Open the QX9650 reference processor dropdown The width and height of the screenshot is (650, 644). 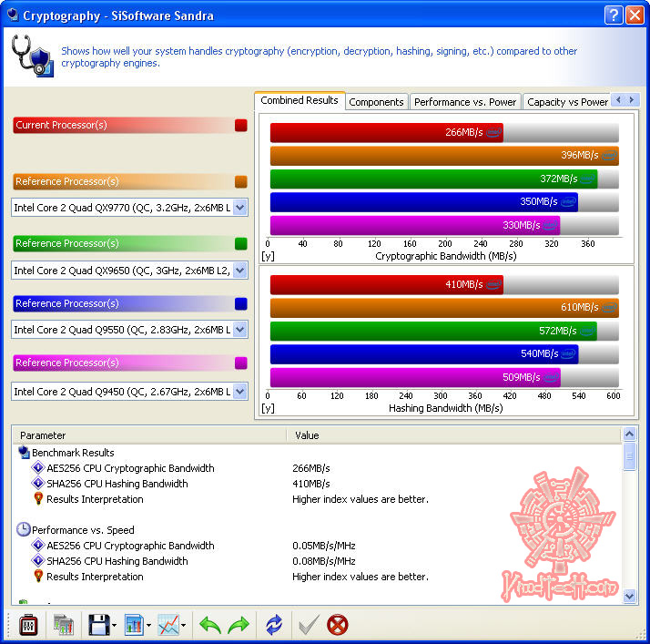pyautogui.click(x=240, y=271)
